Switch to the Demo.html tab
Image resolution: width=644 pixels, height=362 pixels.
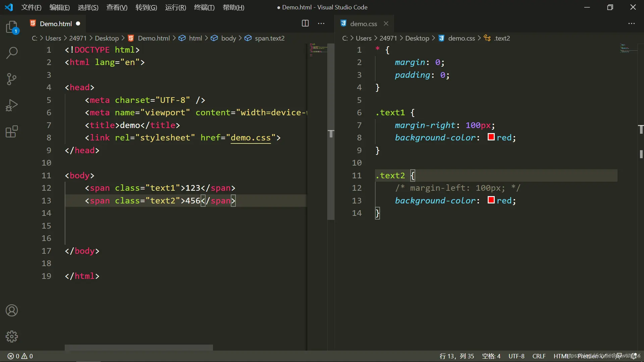56,24
